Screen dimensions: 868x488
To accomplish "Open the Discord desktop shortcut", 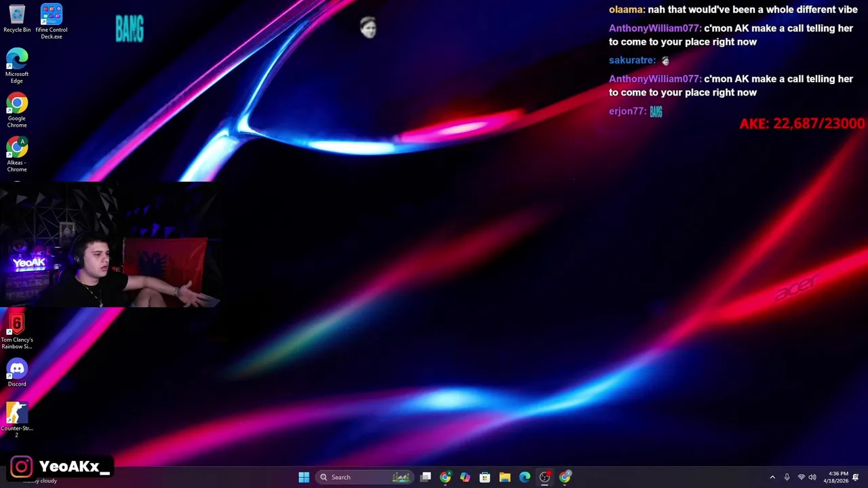I will point(17,373).
